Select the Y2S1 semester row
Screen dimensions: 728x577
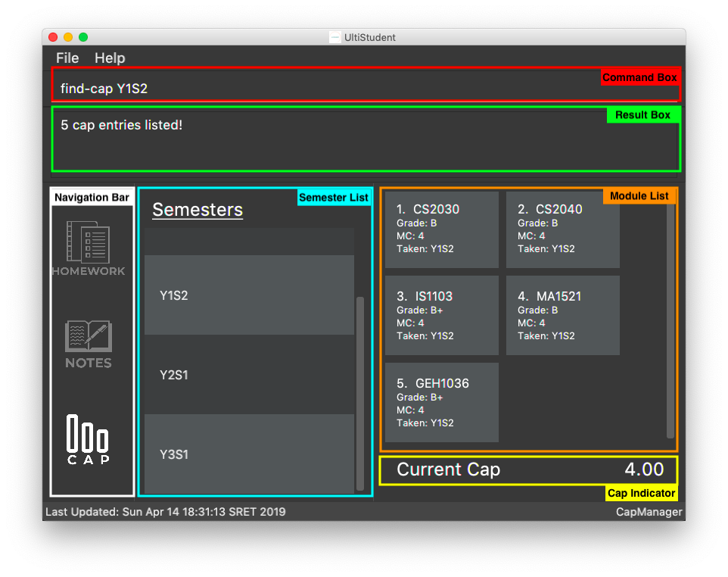[x=249, y=375]
